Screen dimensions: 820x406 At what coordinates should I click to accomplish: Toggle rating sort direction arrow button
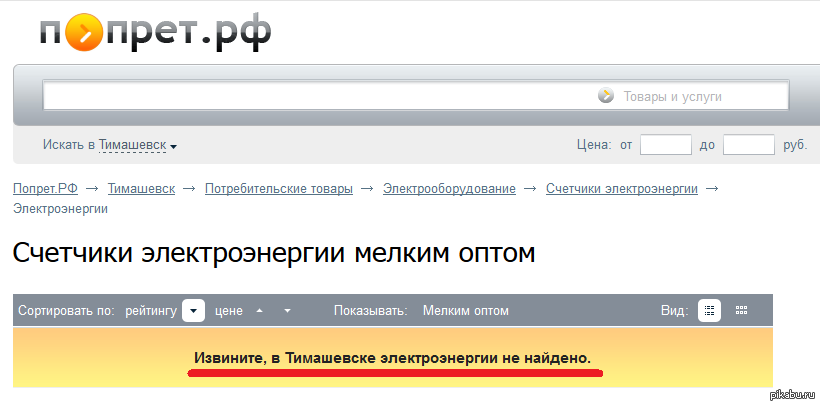coord(193,311)
